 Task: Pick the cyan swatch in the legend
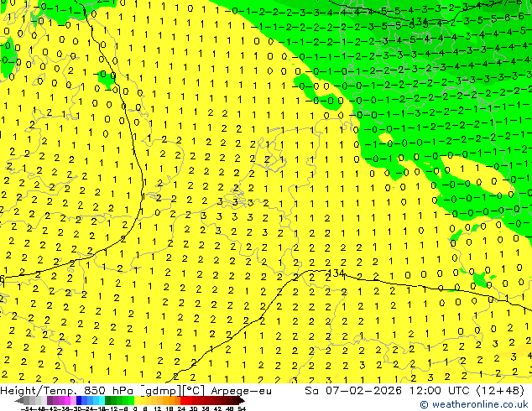[102, 400]
